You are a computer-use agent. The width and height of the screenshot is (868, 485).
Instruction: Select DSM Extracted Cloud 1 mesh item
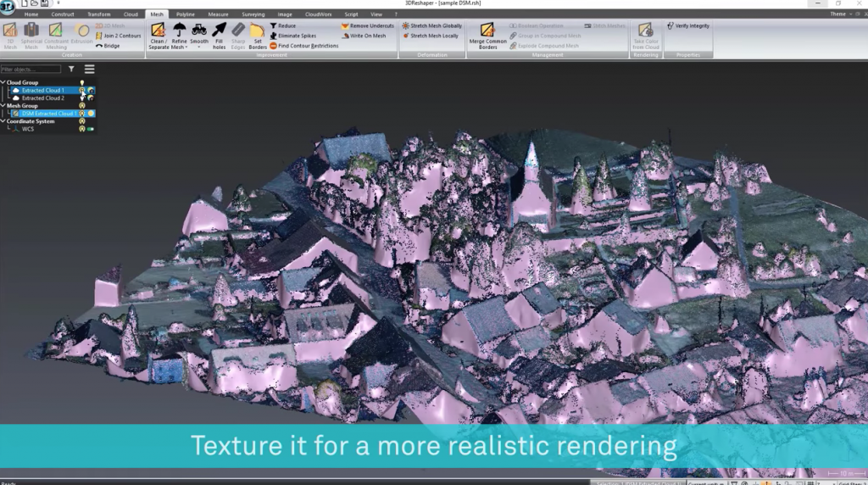(x=48, y=114)
